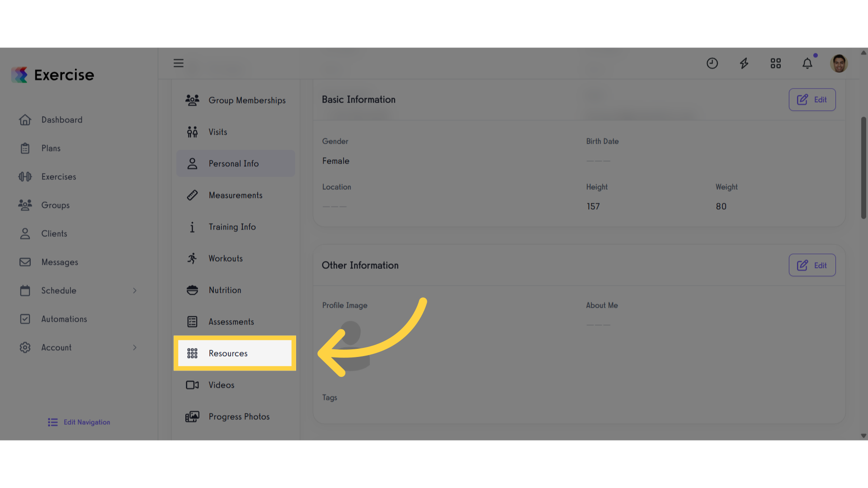Open the clock history icon
The width and height of the screenshot is (868, 488).
[x=712, y=63]
